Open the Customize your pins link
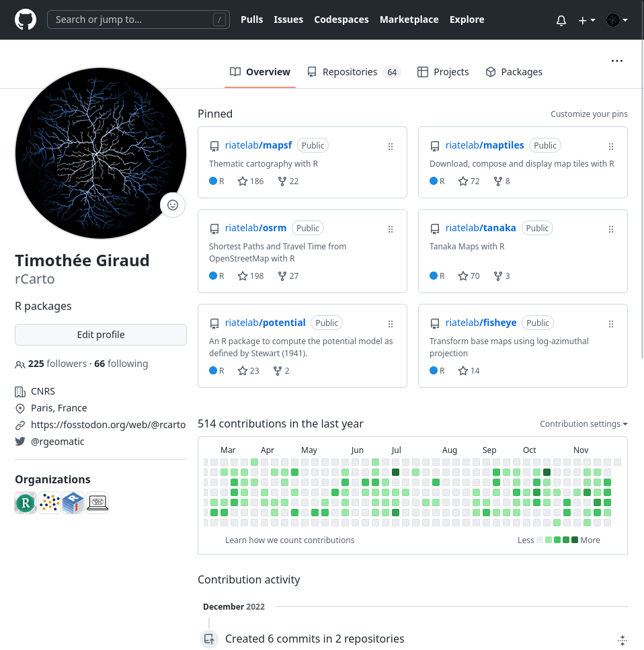The height and width of the screenshot is (650, 644). [589, 114]
